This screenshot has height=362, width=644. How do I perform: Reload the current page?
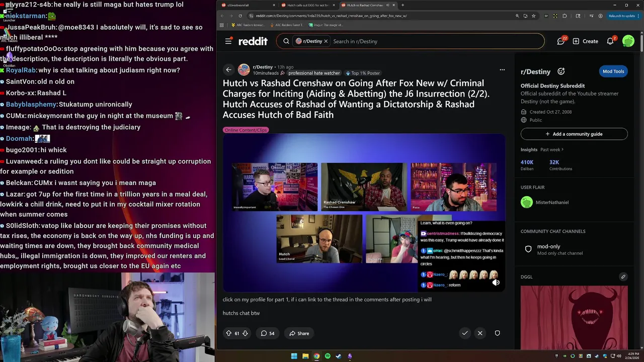point(240,16)
